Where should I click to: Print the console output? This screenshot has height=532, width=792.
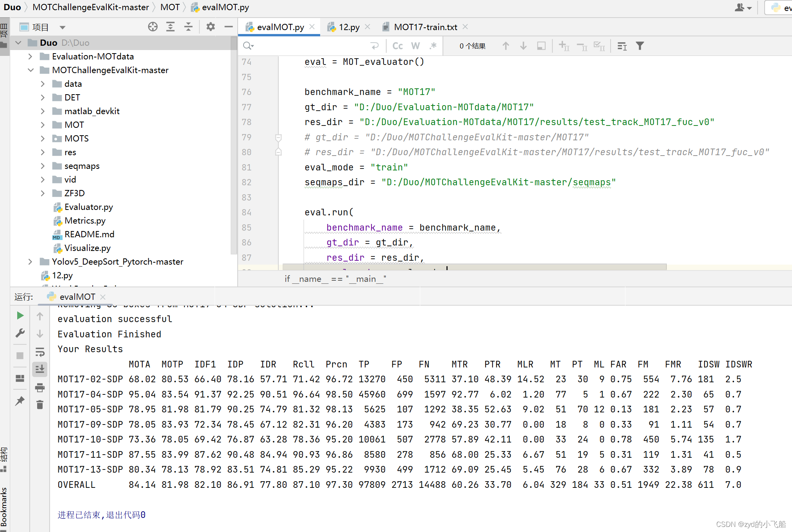(39, 388)
